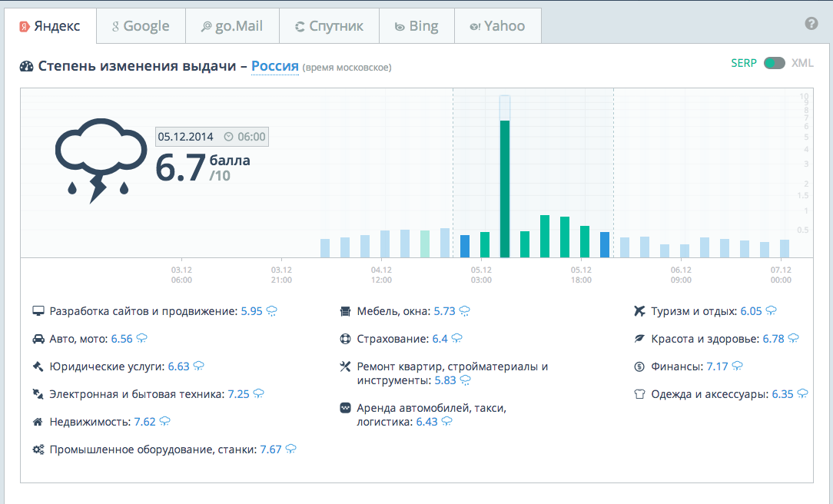This screenshot has height=504, width=833.
Task: Click the T-shirt icon for Одежда и аксессуары
Action: pyautogui.click(x=639, y=394)
